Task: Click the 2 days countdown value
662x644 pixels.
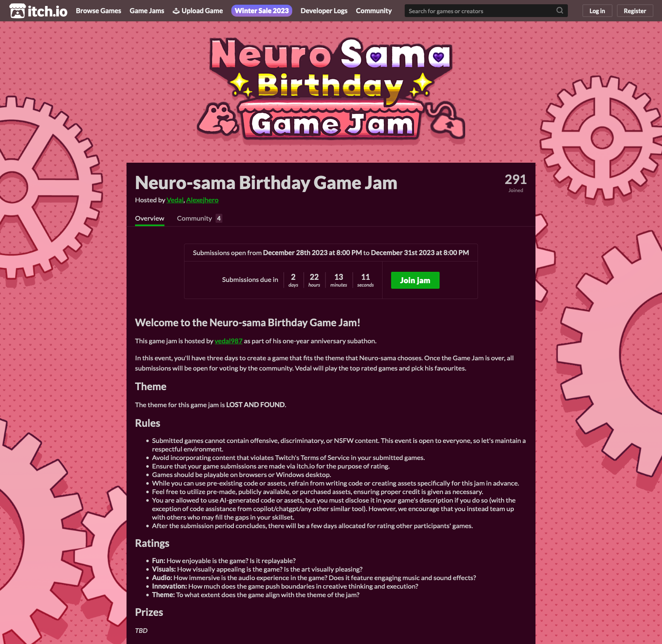Action: pyautogui.click(x=293, y=280)
